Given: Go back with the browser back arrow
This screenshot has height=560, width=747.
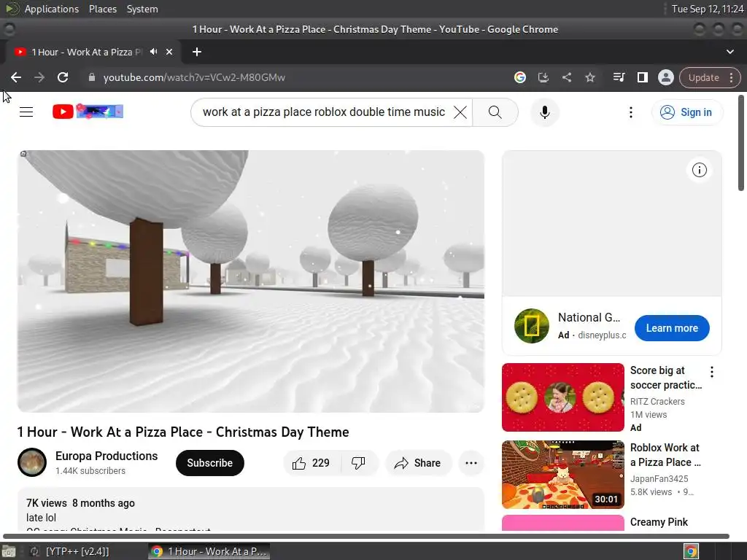Looking at the screenshot, I should (16, 77).
